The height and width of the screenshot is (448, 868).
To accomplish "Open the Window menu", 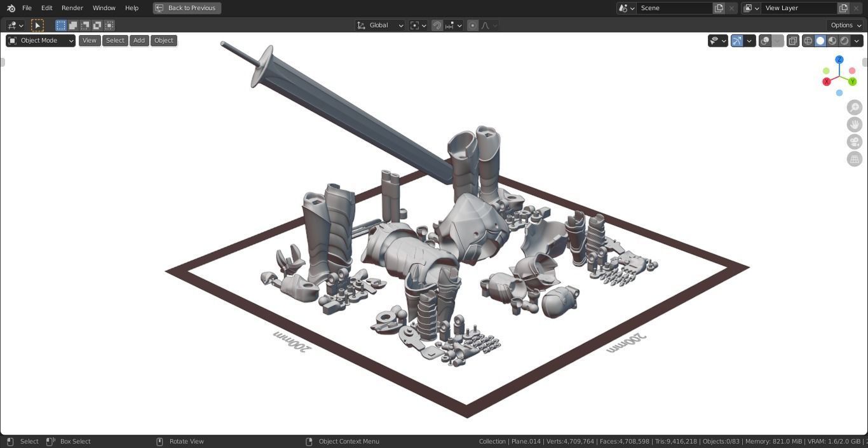I will coord(104,8).
